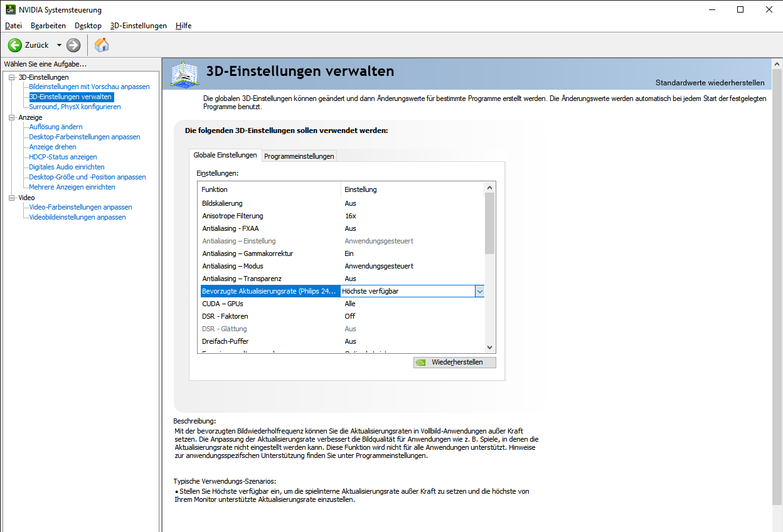
Task: Open the Hilfe menu
Action: pyautogui.click(x=184, y=26)
